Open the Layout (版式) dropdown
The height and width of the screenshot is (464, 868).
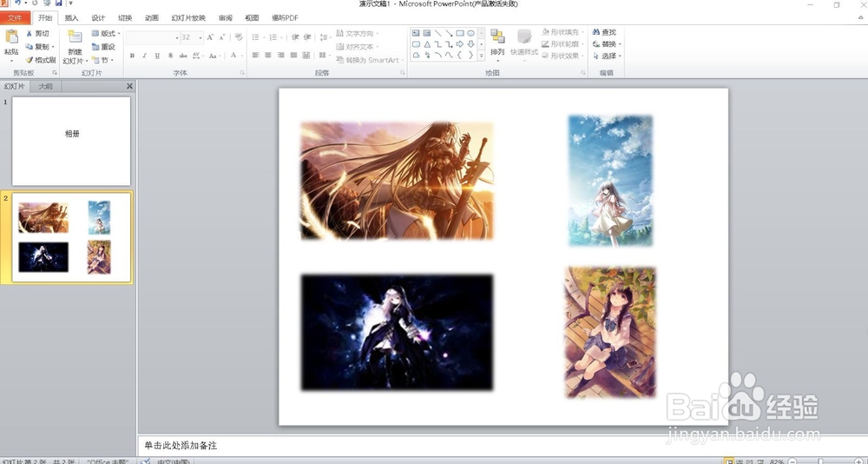coord(106,33)
